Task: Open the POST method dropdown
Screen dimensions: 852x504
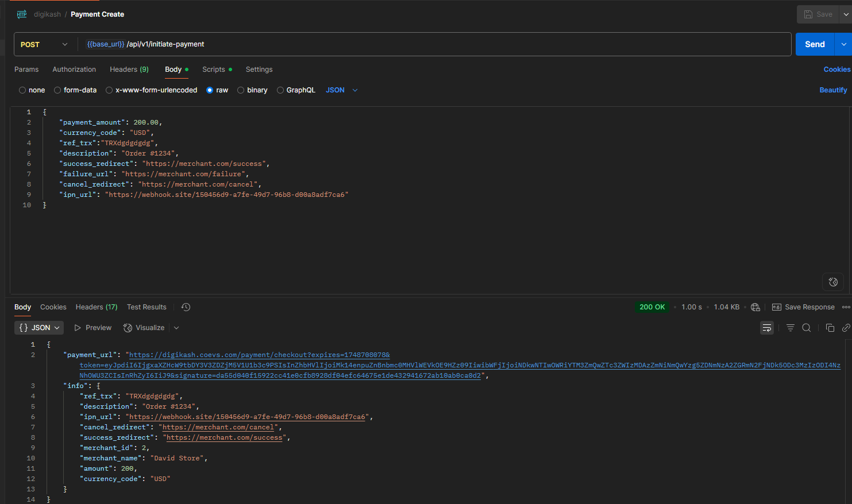Action: tap(44, 44)
